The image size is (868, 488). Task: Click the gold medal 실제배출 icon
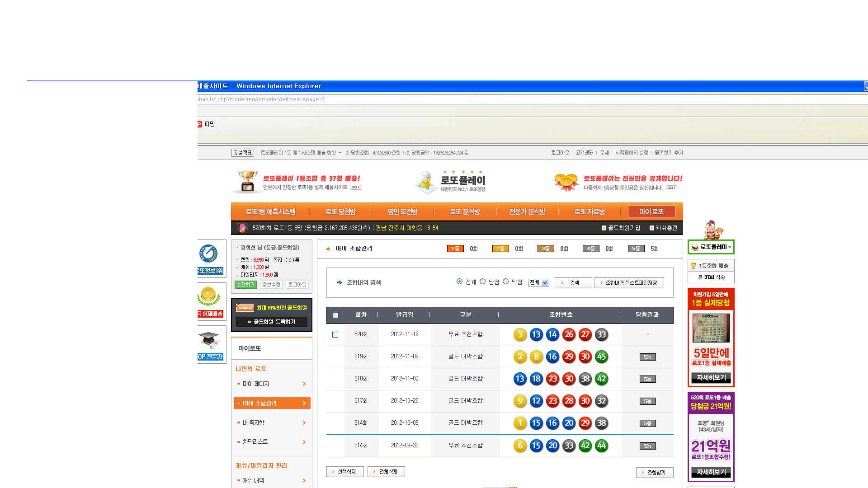(208, 297)
